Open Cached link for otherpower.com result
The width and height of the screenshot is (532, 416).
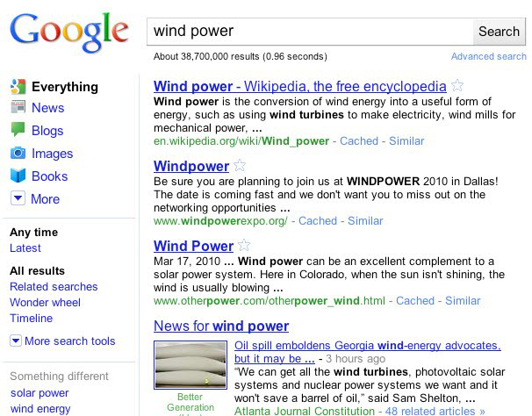(x=415, y=301)
